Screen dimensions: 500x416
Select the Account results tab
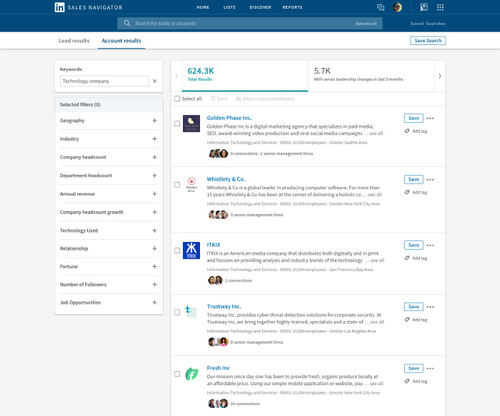point(121,41)
